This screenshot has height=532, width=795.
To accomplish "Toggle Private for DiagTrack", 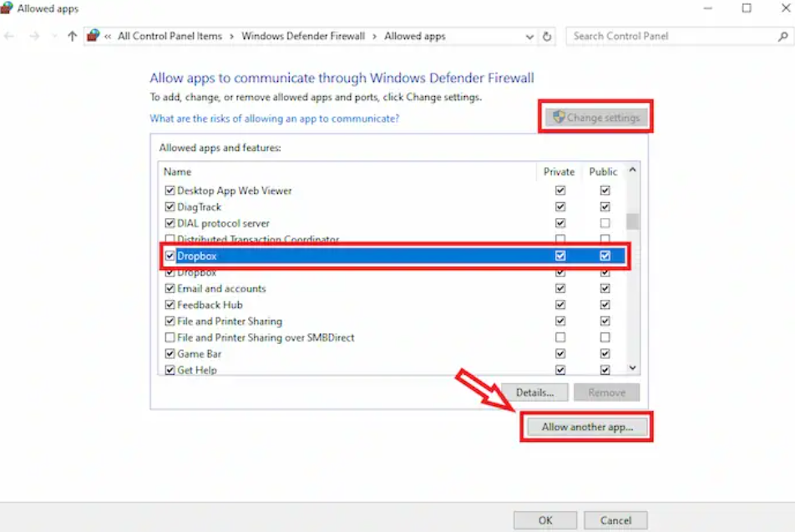I will [560, 207].
